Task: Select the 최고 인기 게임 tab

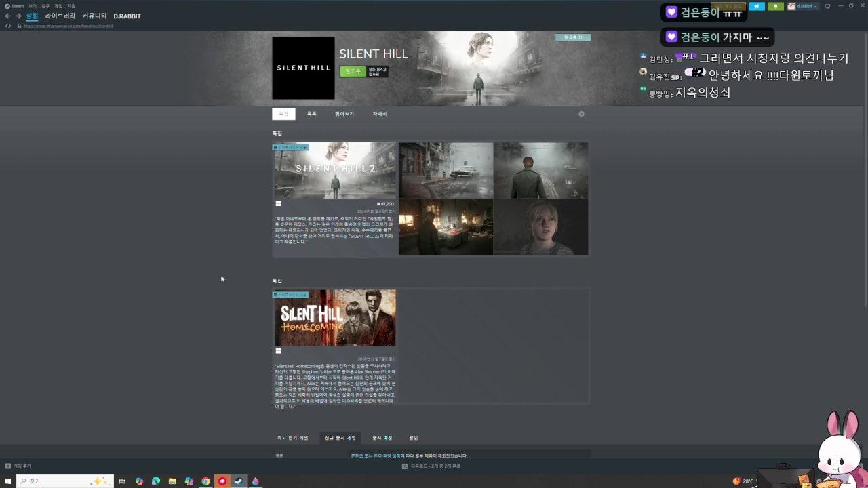Action: [293, 438]
